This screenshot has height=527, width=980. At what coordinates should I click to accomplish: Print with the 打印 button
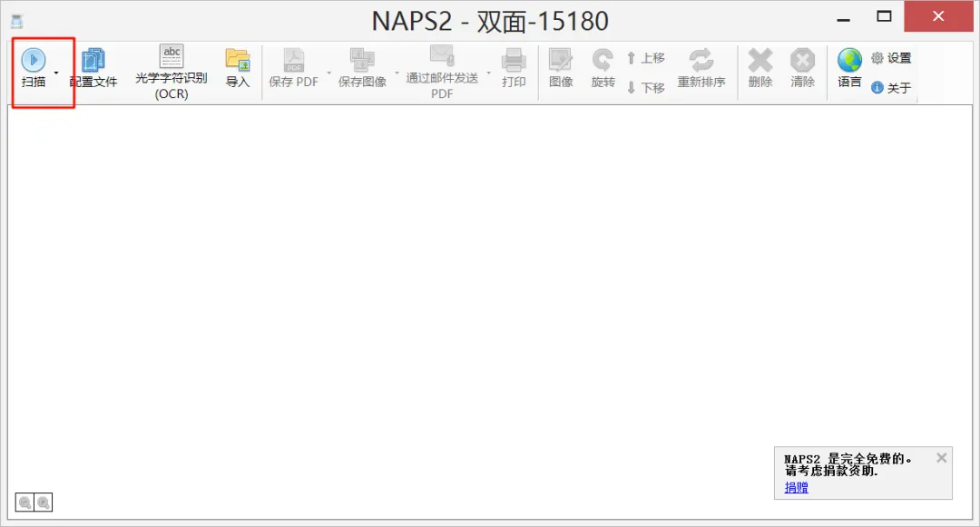[x=513, y=68]
